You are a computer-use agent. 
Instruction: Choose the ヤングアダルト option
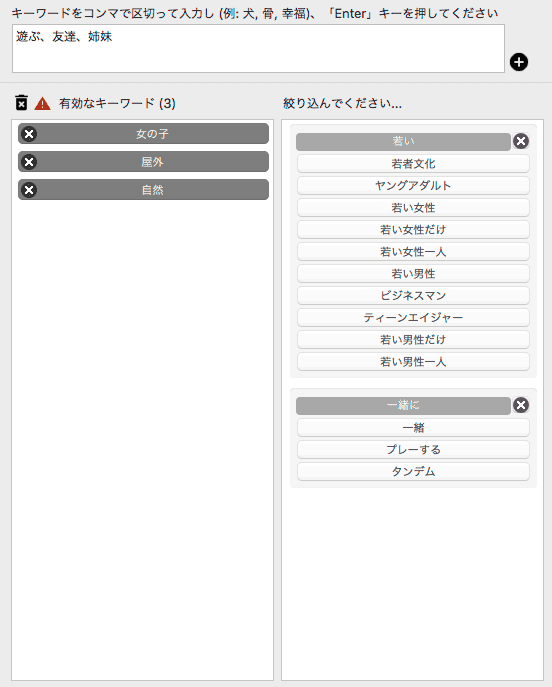[x=413, y=185]
